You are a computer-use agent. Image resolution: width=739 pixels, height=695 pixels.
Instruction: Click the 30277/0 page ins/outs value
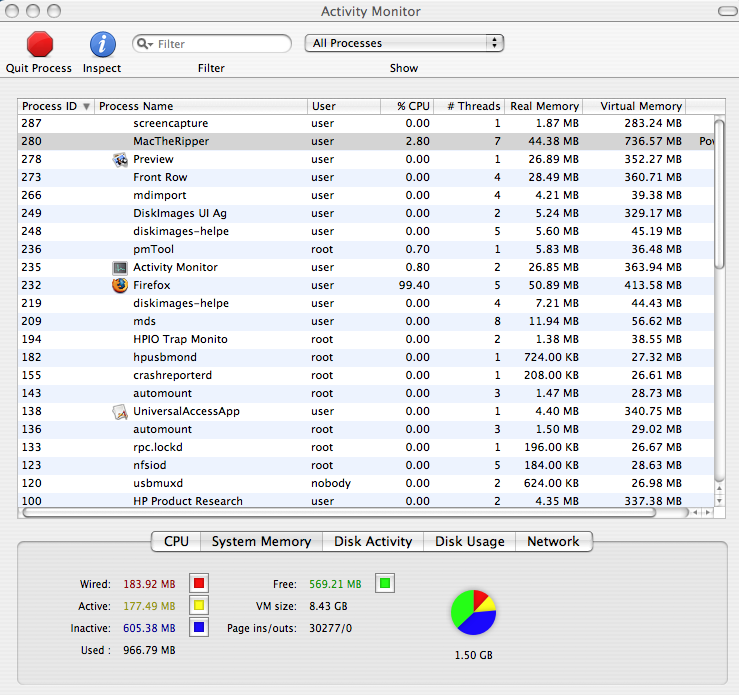coord(330,628)
